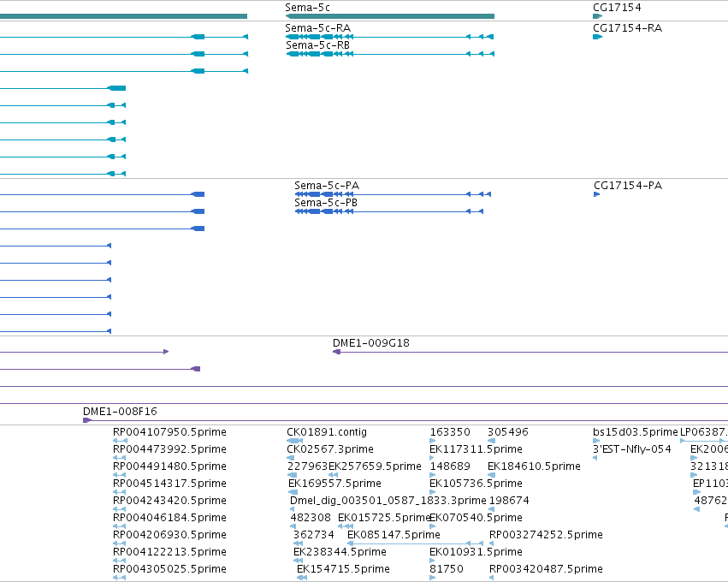Click the EK070540.5prime label
728x582 pixels.
(476, 518)
